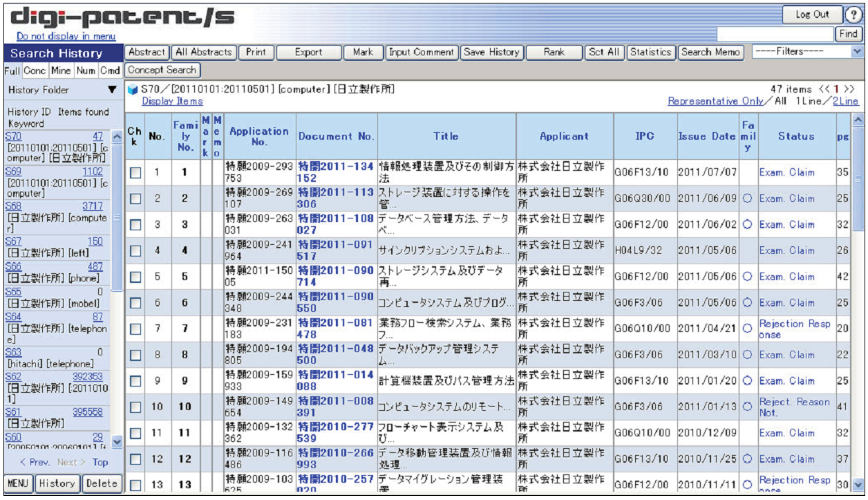
Task: Enable the checkbox for row No. 9
Action: 135,382
